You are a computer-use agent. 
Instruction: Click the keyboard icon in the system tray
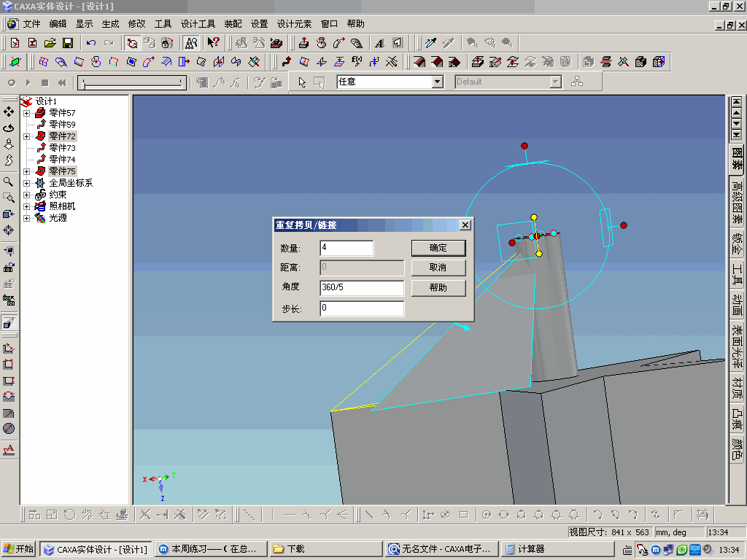click(x=627, y=550)
